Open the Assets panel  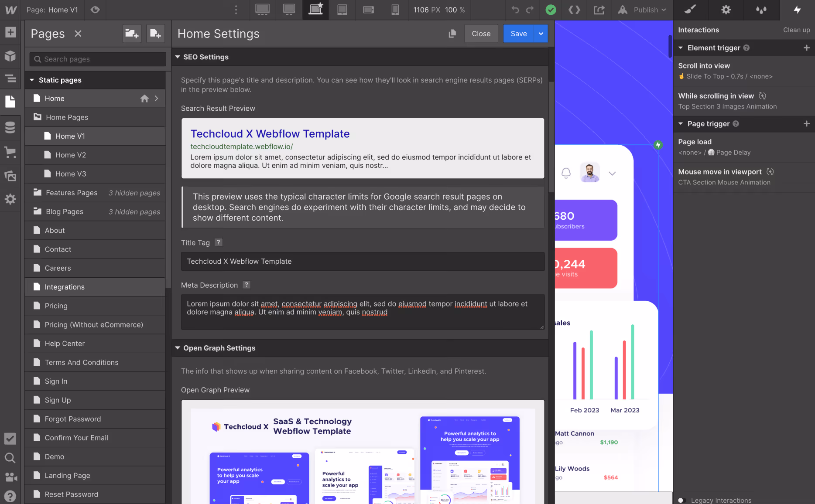(10, 176)
